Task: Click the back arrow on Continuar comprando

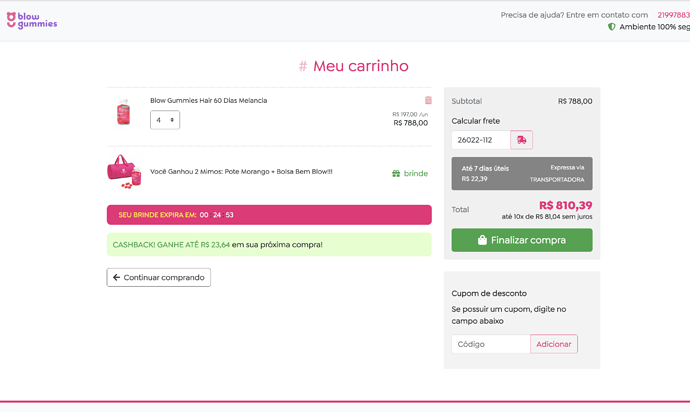Action: [x=116, y=277]
